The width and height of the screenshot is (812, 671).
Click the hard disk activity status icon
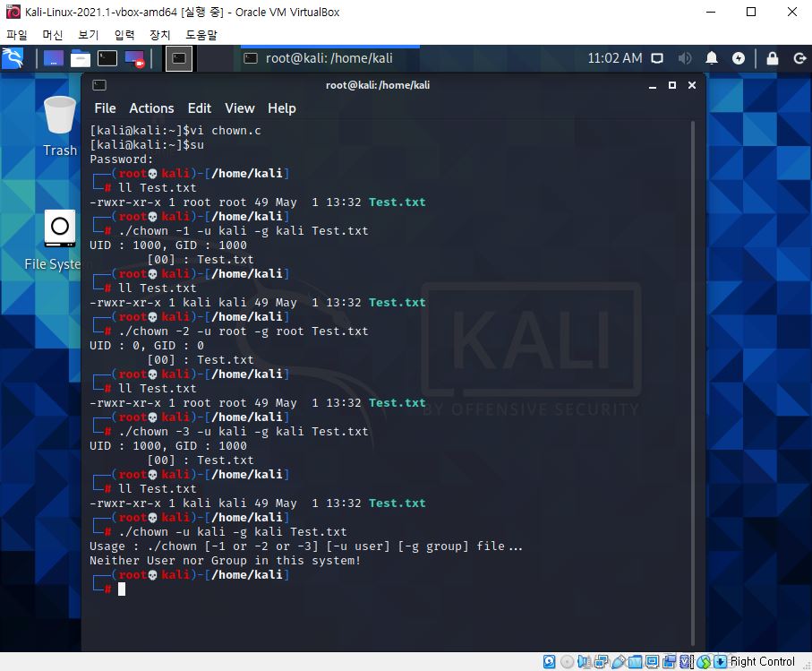[549, 662]
